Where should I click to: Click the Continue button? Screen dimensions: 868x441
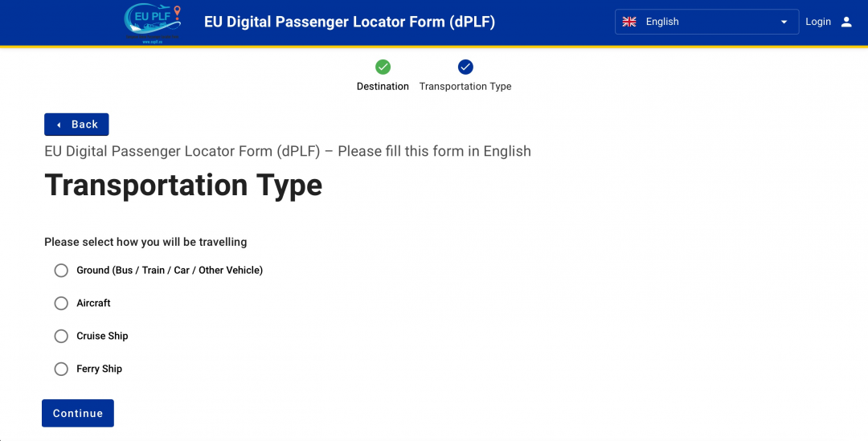pos(78,414)
